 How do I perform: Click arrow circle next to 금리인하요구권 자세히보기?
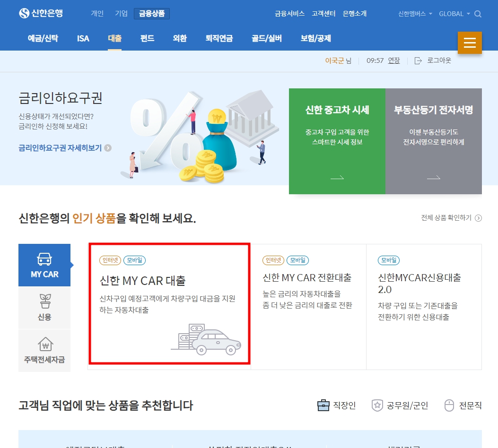[108, 148]
